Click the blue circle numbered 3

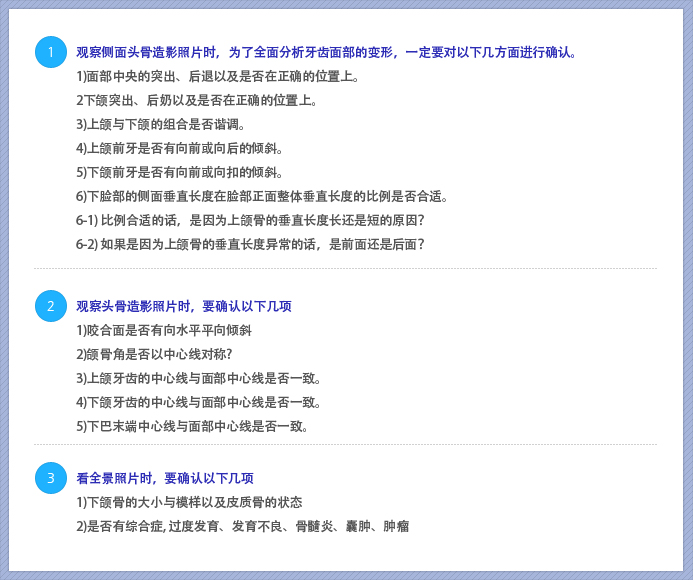tap(51, 478)
